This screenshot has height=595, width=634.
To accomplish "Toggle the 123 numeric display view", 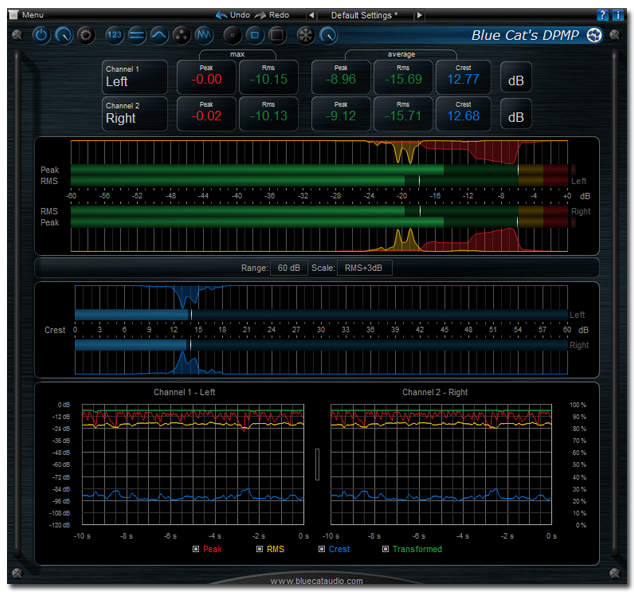I will [x=114, y=35].
